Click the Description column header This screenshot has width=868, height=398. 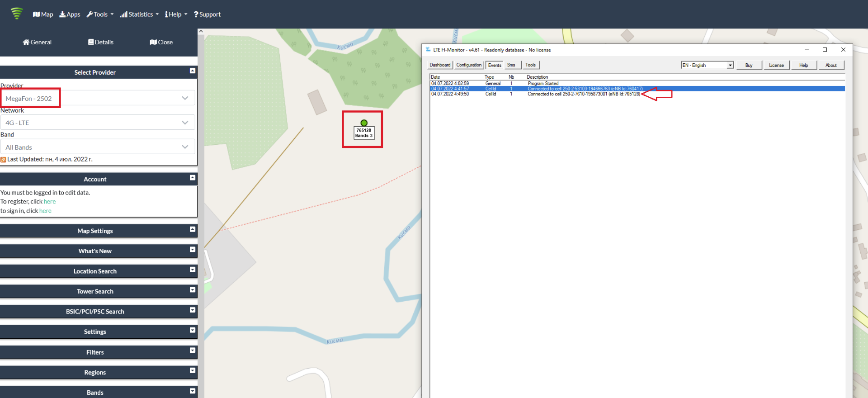click(x=538, y=77)
